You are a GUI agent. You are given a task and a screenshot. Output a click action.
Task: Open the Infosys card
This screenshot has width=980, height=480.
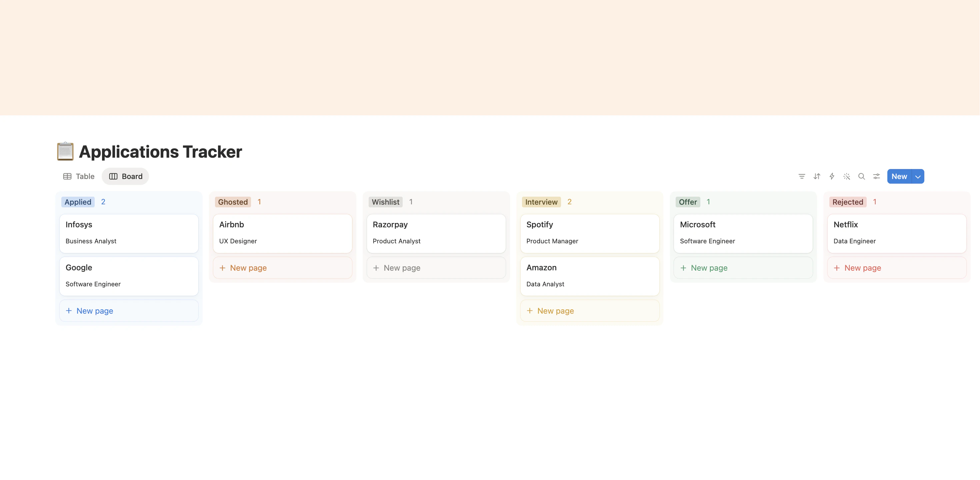(x=129, y=234)
